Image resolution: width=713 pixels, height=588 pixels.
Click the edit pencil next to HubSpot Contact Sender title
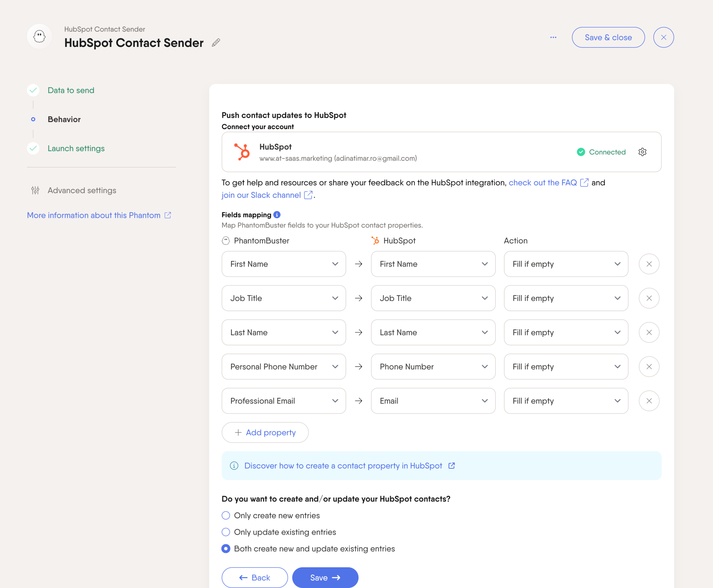[x=216, y=43]
